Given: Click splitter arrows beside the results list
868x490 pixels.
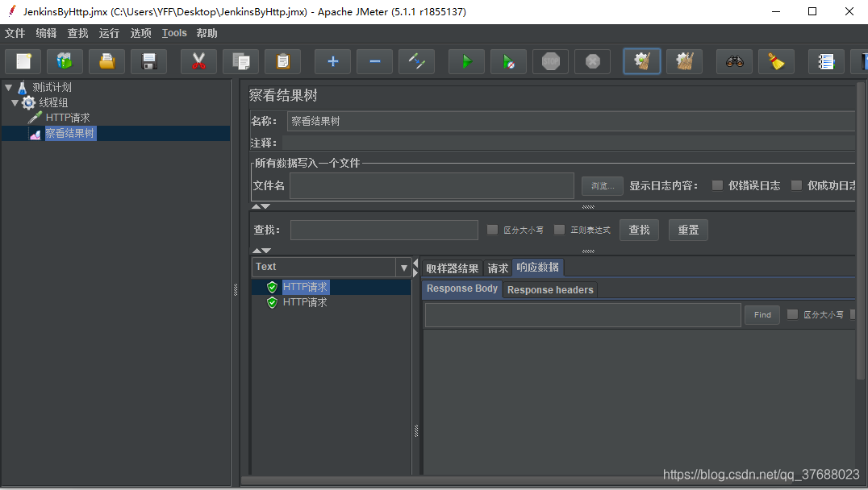Looking at the screenshot, I should pyautogui.click(x=415, y=268).
